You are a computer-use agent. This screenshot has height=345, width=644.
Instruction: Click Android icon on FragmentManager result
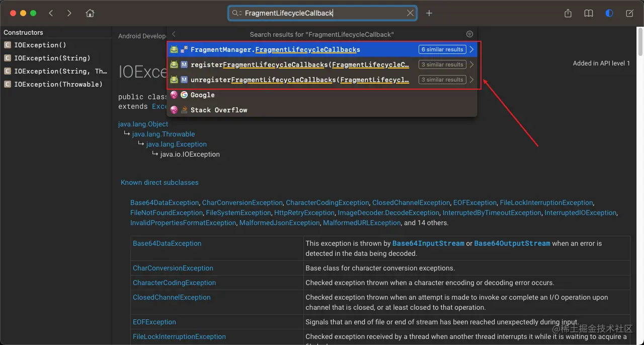(x=174, y=49)
